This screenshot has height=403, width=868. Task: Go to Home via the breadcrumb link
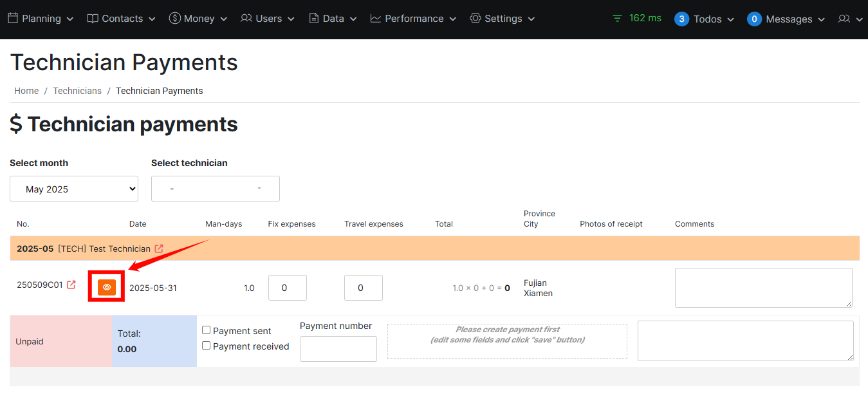click(x=26, y=91)
